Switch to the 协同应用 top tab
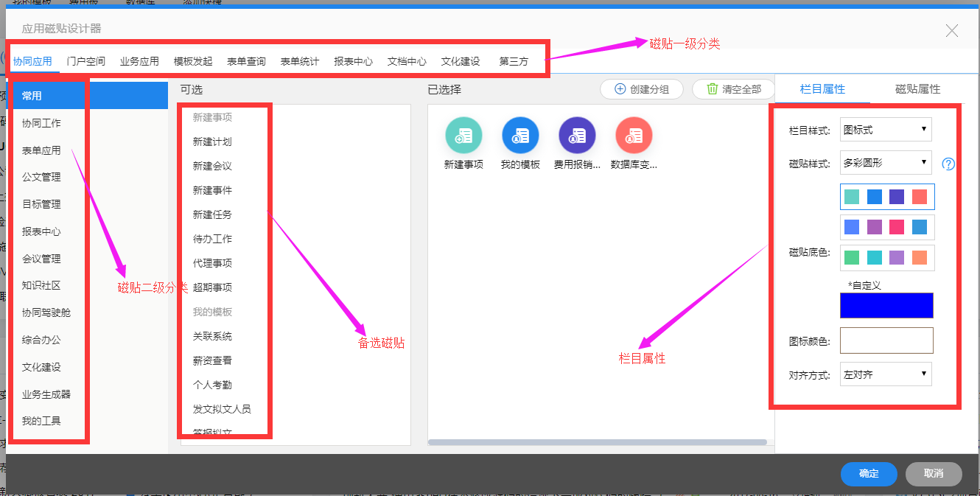Viewport: 980px width, 496px height. [x=32, y=61]
